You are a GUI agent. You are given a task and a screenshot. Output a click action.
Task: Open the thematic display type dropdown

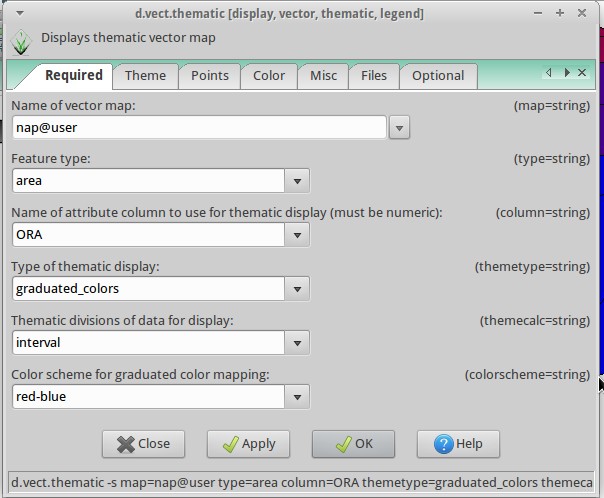click(297, 288)
